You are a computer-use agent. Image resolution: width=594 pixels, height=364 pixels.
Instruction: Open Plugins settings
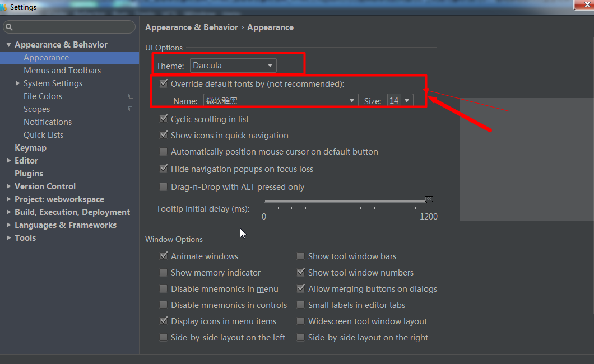click(x=29, y=173)
